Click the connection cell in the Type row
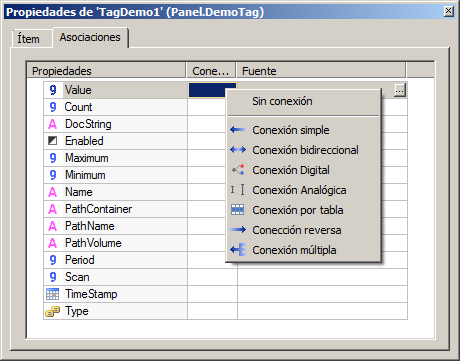 (212, 311)
